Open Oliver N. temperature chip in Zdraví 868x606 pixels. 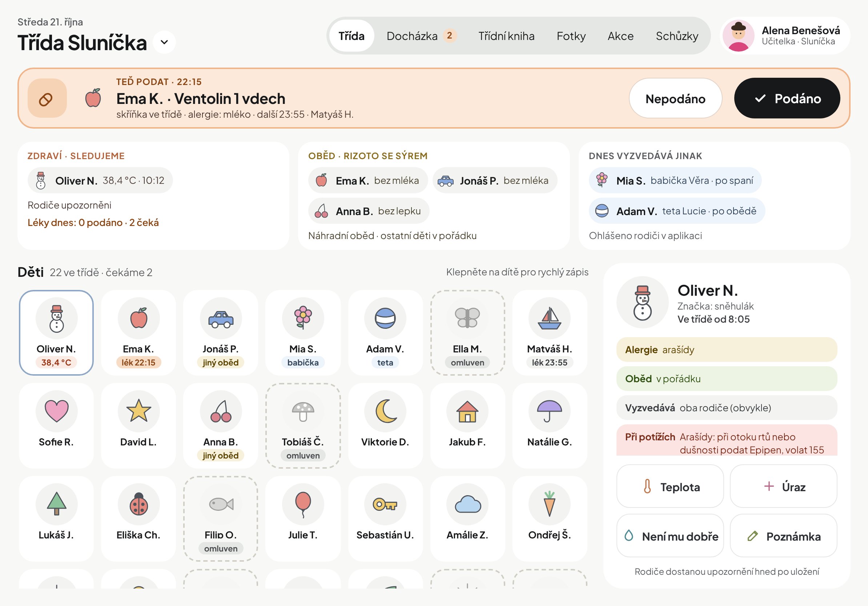click(x=100, y=180)
